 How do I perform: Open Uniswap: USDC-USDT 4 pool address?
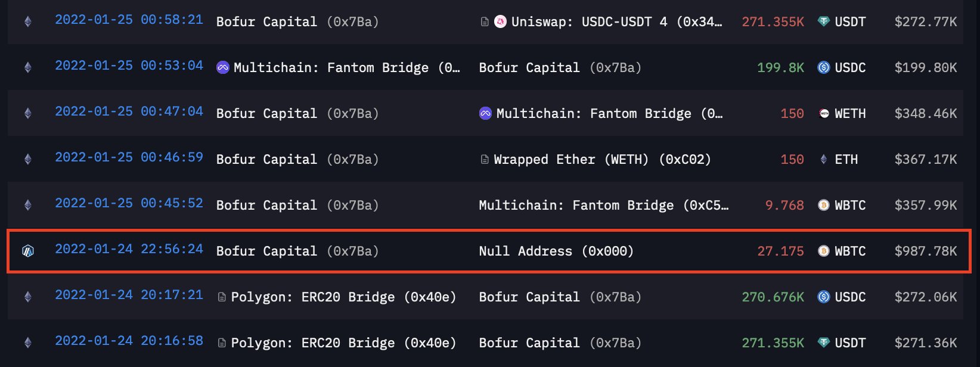[x=616, y=22]
